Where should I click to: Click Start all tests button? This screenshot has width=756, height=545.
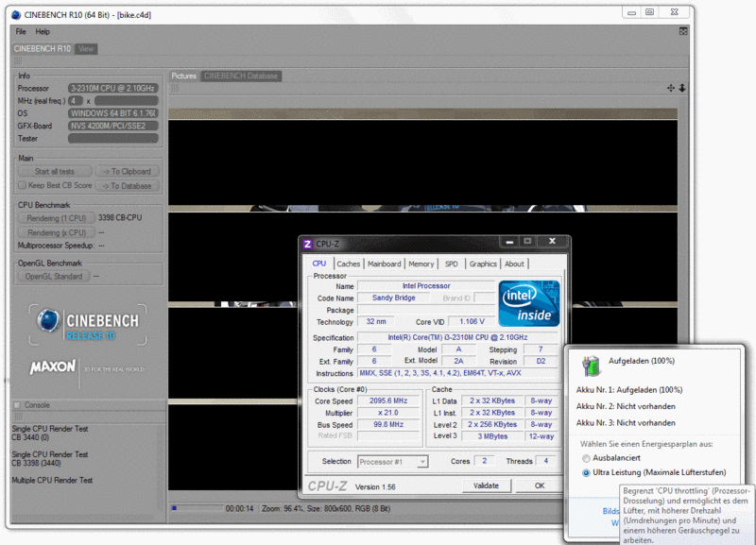coord(55,172)
